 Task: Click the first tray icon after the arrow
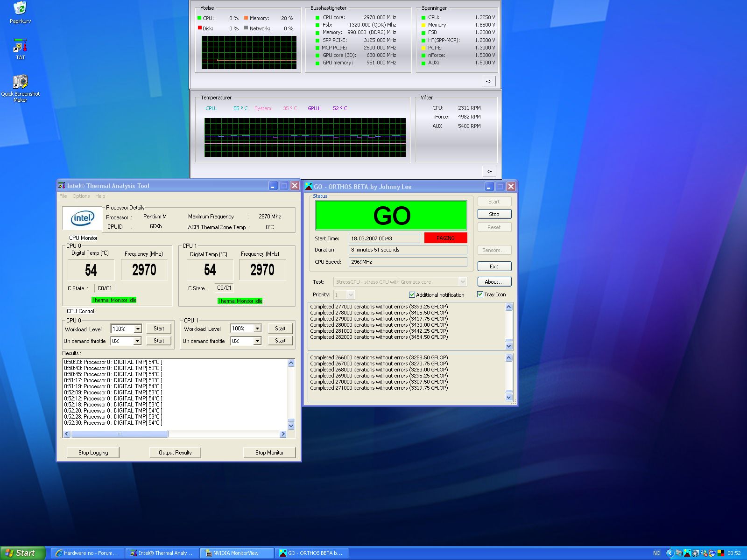pos(679,553)
